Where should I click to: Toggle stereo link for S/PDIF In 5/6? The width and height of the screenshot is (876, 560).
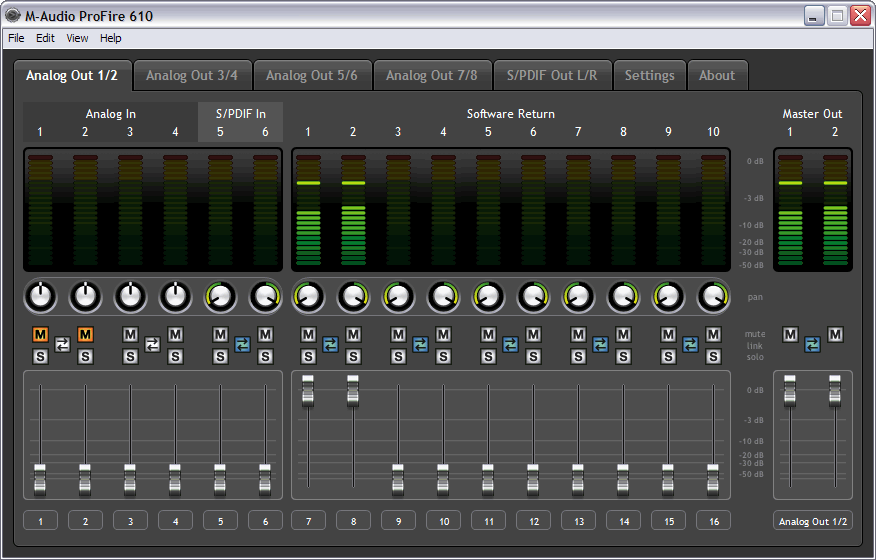coord(242,345)
